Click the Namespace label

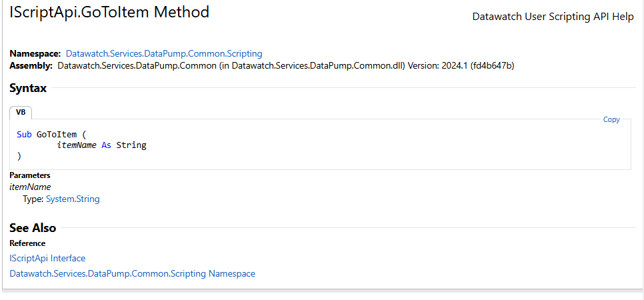click(x=35, y=53)
